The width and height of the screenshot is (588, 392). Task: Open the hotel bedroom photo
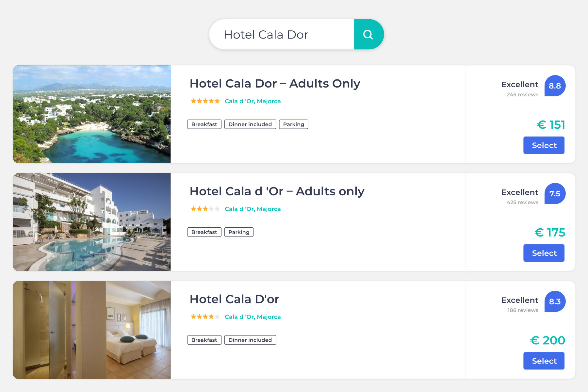coord(92,330)
